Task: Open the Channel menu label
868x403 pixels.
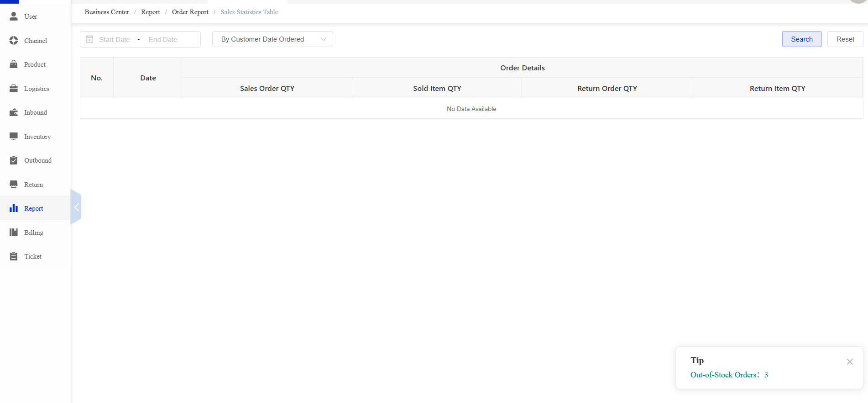Action: click(36, 41)
